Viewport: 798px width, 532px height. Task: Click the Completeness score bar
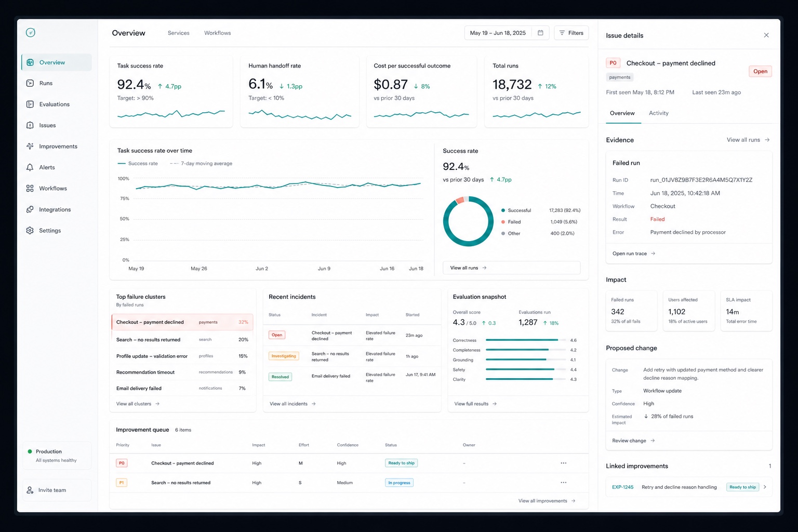[526, 350]
